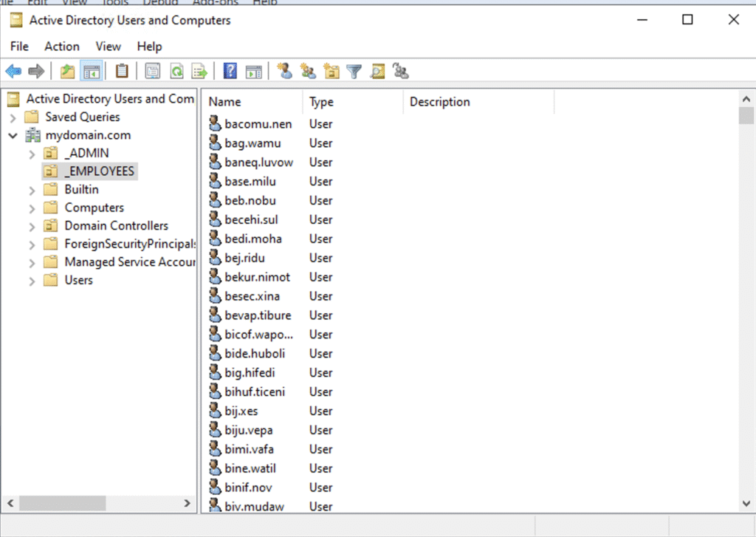Expand the Domain Controllers node
The height and width of the screenshot is (537, 756).
pyautogui.click(x=32, y=226)
